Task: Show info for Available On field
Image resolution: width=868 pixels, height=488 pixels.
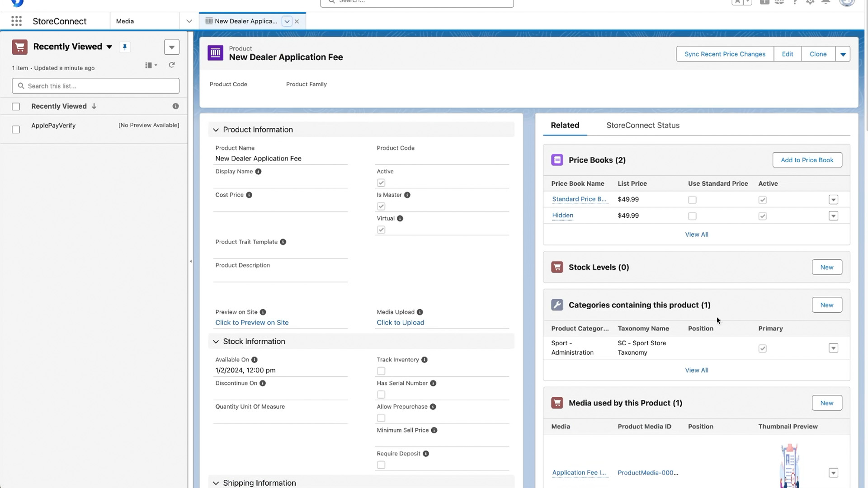Action: pyautogui.click(x=255, y=360)
